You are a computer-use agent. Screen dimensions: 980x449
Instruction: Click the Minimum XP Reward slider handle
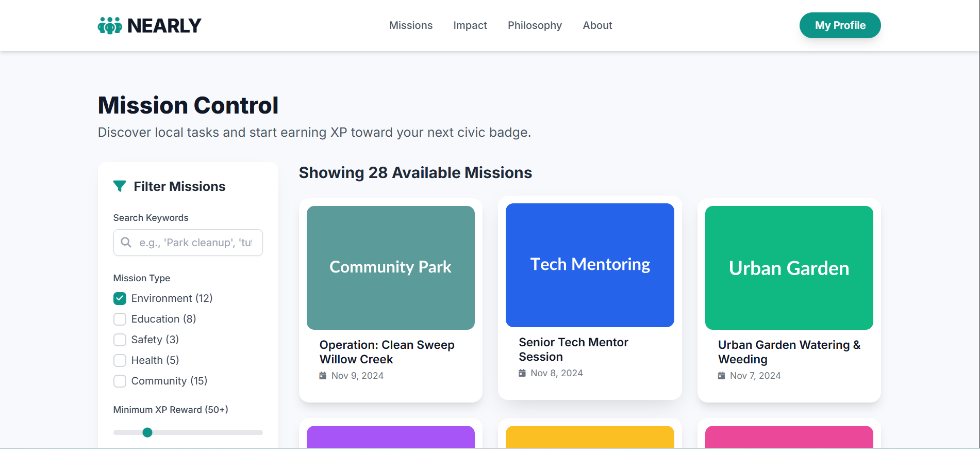(x=147, y=432)
